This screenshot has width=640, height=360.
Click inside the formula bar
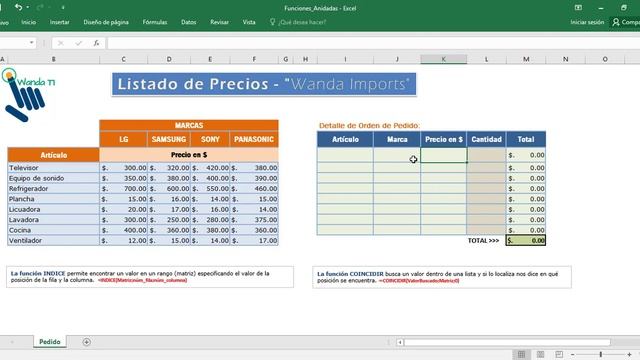point(373,43)
